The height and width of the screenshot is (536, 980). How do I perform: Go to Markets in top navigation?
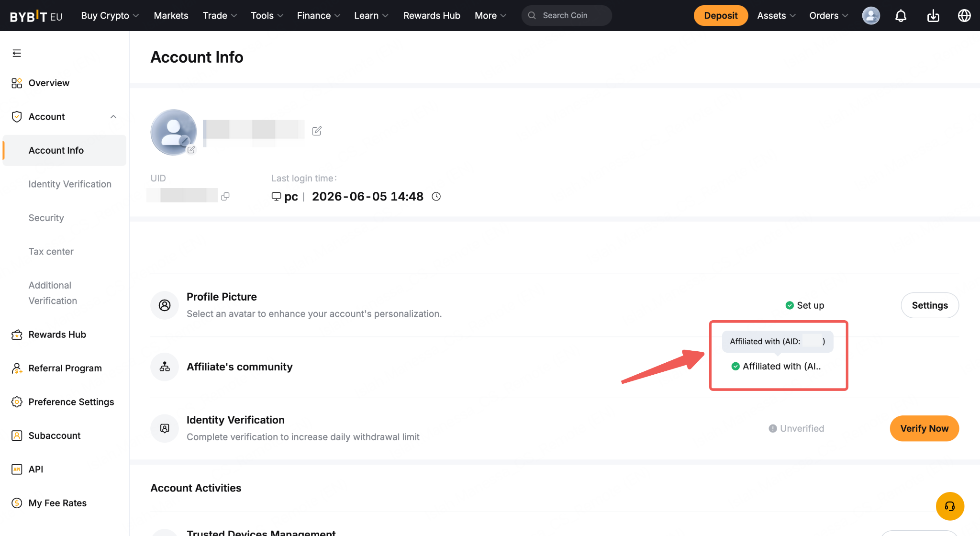pyautogui.click(x=171, y=16)
